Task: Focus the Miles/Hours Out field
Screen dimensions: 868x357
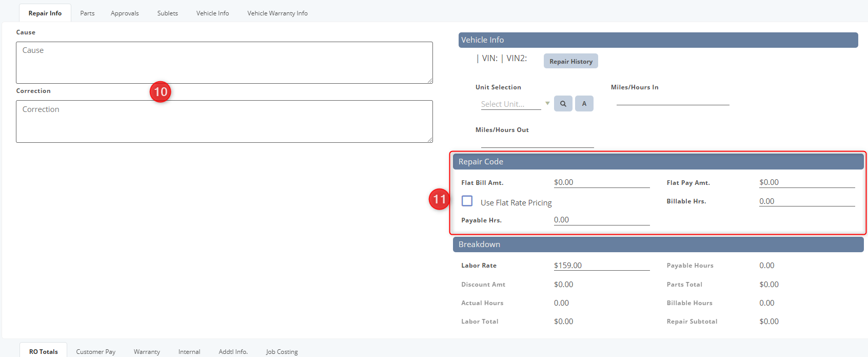Action: (537, 142)
